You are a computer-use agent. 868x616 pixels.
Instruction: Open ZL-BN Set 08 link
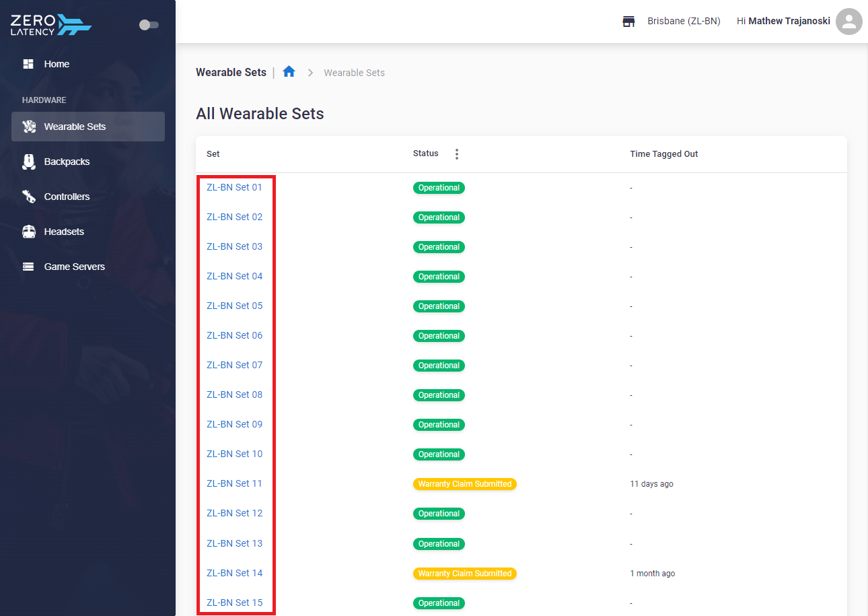[x=234, y=395]
